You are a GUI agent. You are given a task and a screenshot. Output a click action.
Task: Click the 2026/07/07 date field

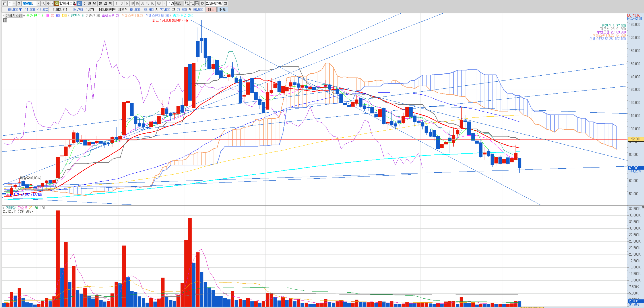pos(214,3)
